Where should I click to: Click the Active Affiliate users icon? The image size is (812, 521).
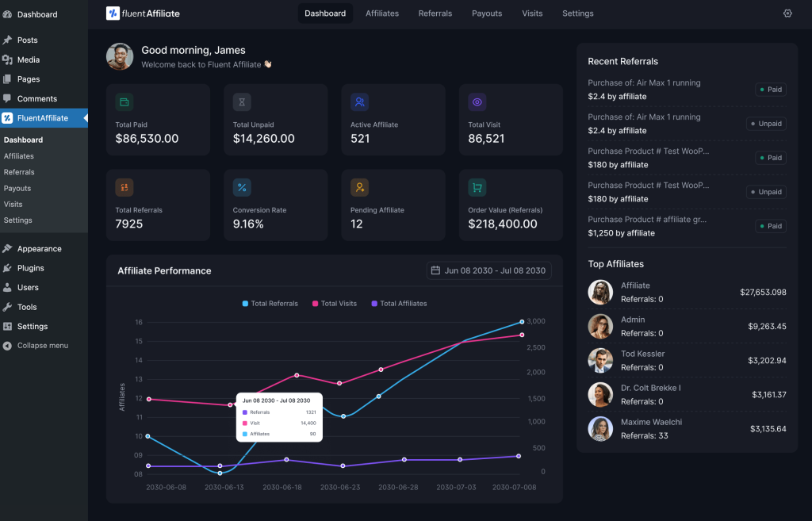(x=360, y=102)
